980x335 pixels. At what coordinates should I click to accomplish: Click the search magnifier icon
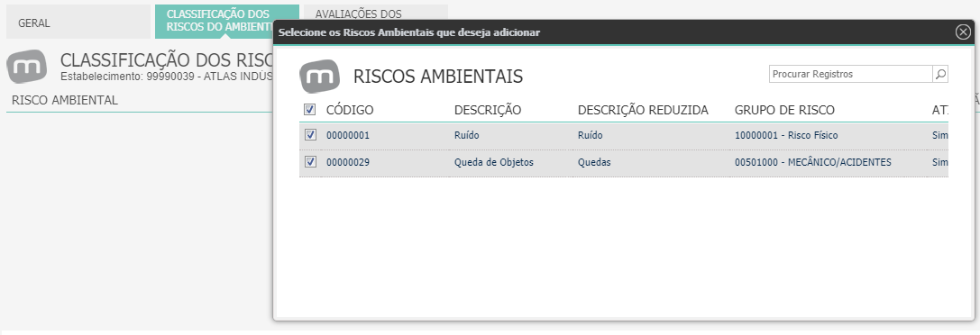(x=940, y=74)
